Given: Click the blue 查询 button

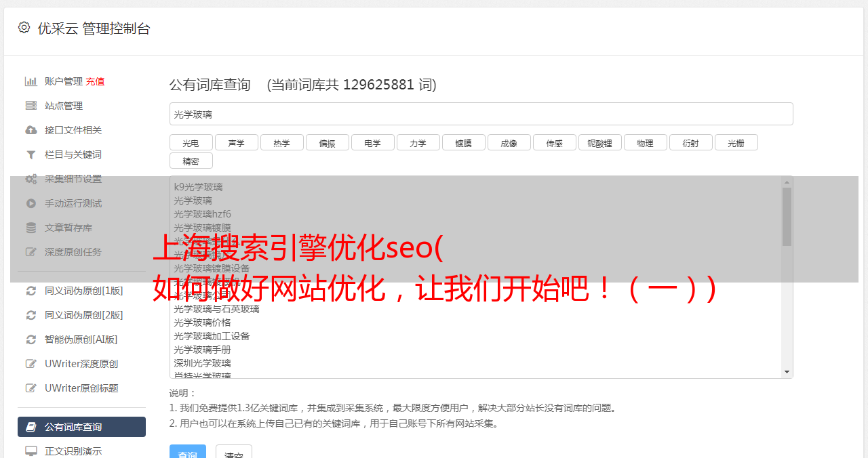Looking at the screenshot, I should (x=188, y=452).
